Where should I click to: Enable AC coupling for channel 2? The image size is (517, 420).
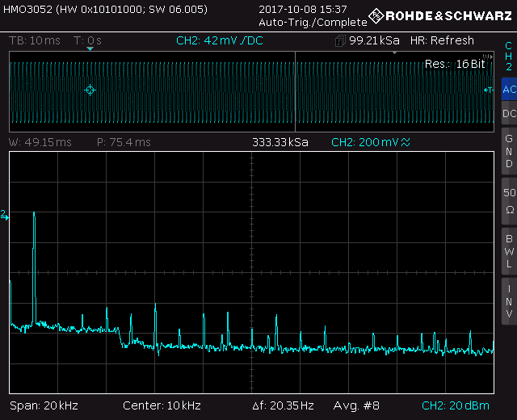[x=509, y=89]
